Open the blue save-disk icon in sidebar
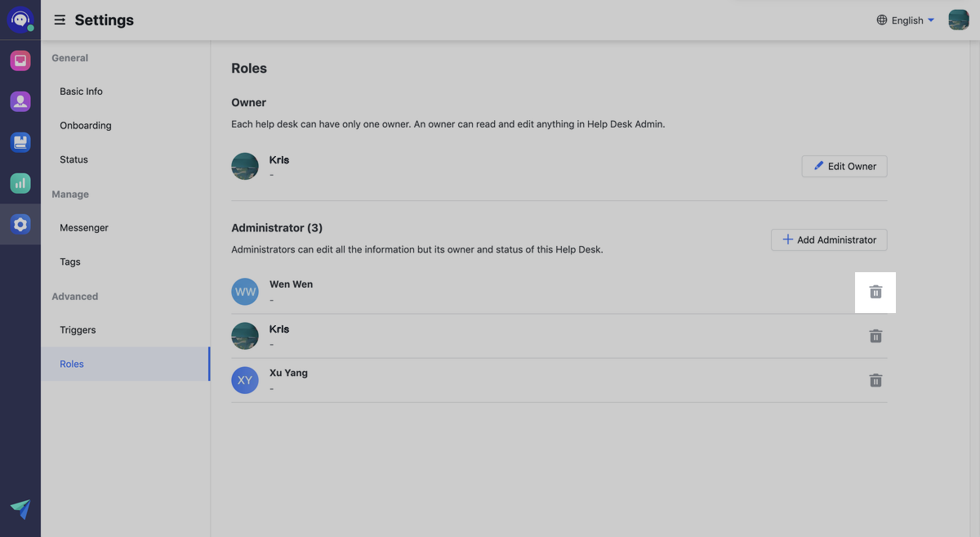 click(x=20, y=142)
